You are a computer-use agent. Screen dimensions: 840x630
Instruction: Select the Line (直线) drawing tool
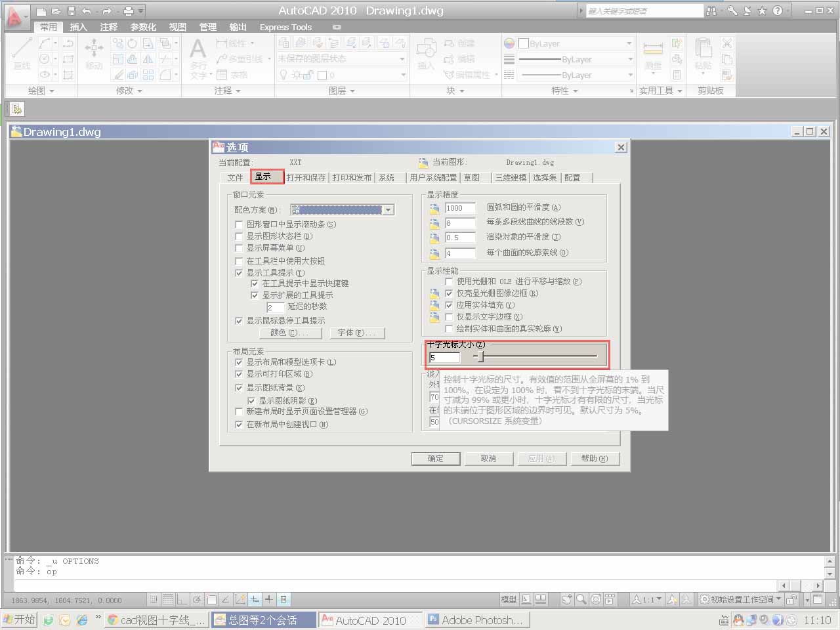pyautogui.click(x=22, y=54)
